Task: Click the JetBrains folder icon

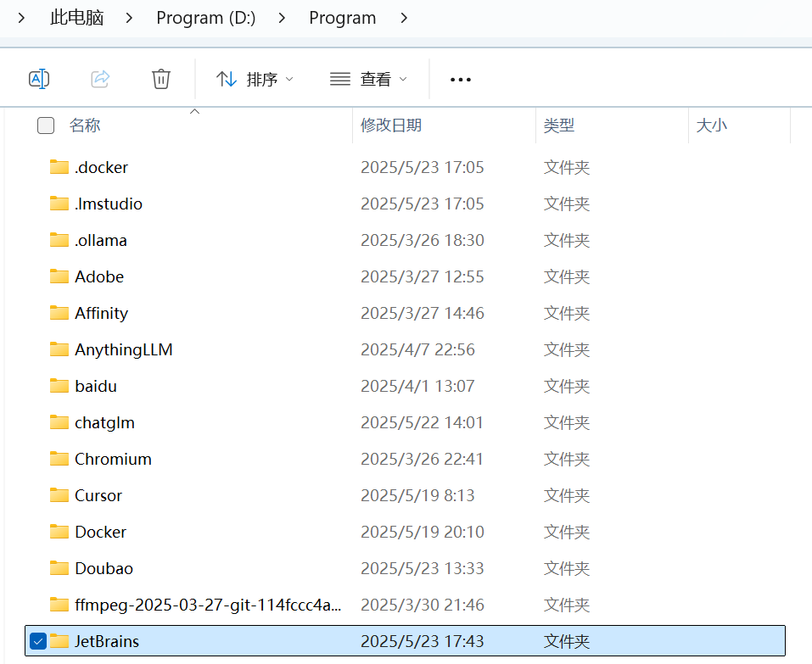Action: (x=59, y=641)
